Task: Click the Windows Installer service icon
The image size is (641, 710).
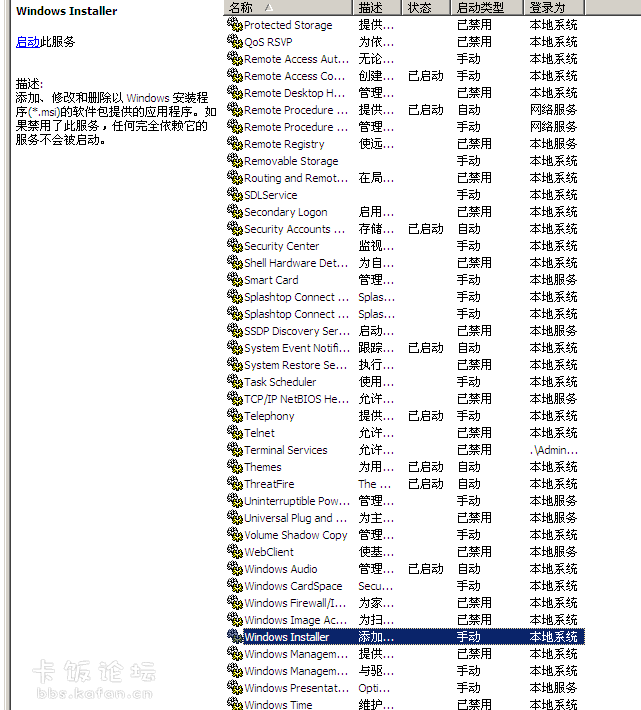Action: click(234, 637)
